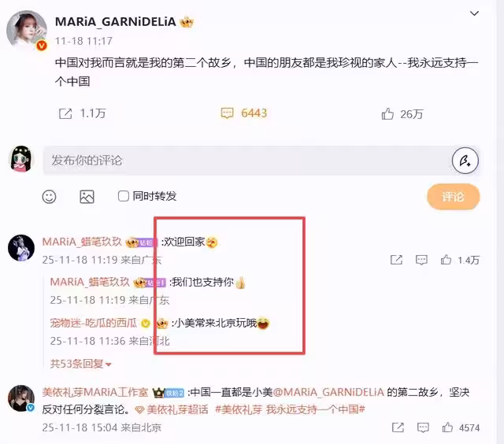Screen dimensions: 504x444
Task: Enable the 同时转发 checkbox
Action: point(124,196)
